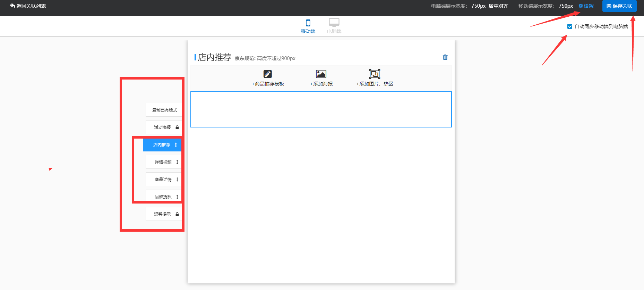Click the +商品推荐模板 label
This screenshot has width=644, height=290.
268,84
